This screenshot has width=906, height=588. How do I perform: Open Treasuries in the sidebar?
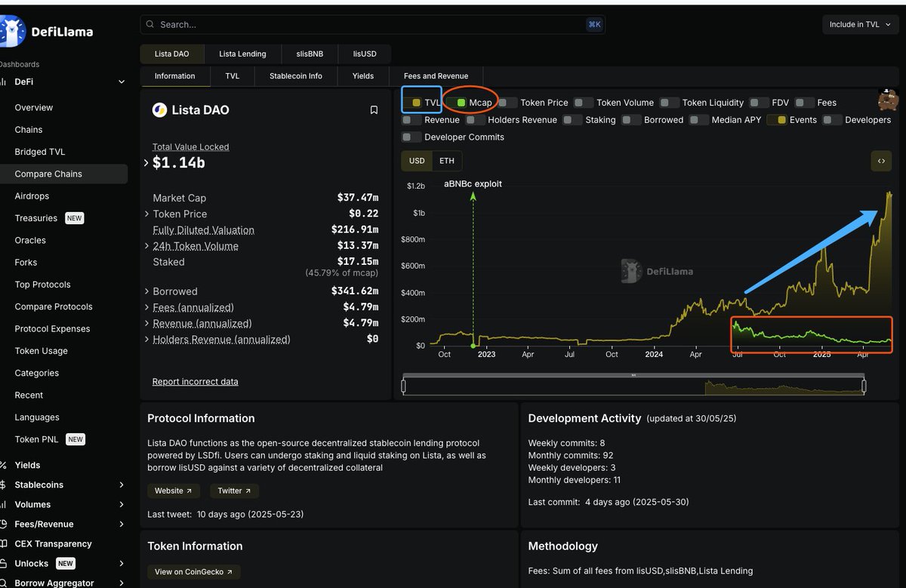pos(36,218)
